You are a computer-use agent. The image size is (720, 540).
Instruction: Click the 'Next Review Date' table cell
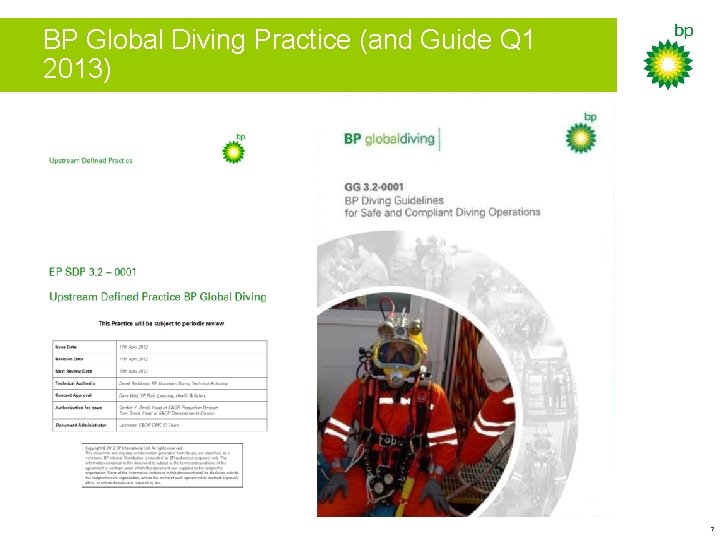[84, 371]
